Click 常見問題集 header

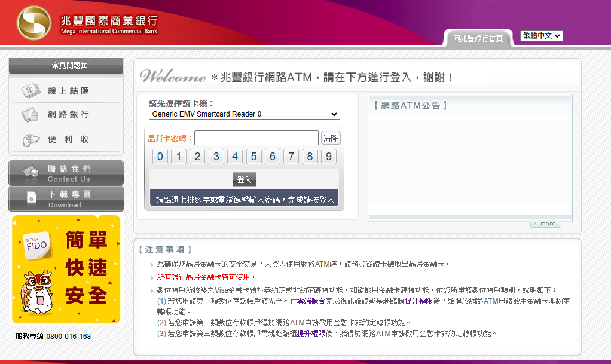click(x=66, y=66)
